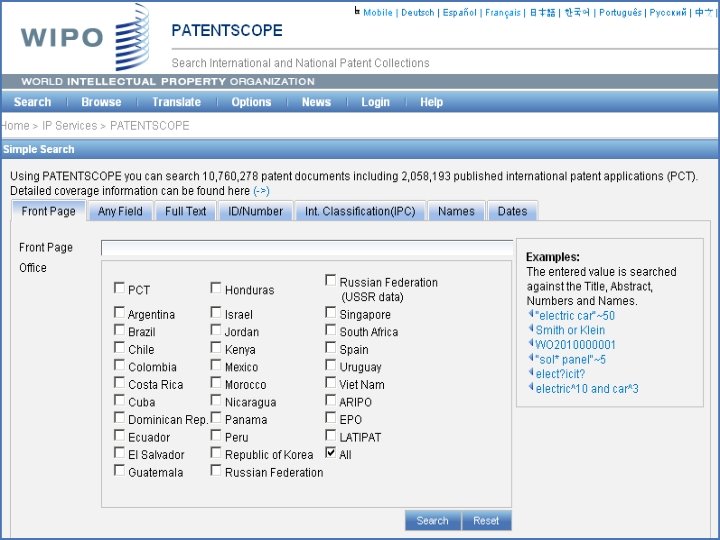Check the Cuba checkbox
The image size is (720, 540).
pyautogui.click(x=119, y=400)
